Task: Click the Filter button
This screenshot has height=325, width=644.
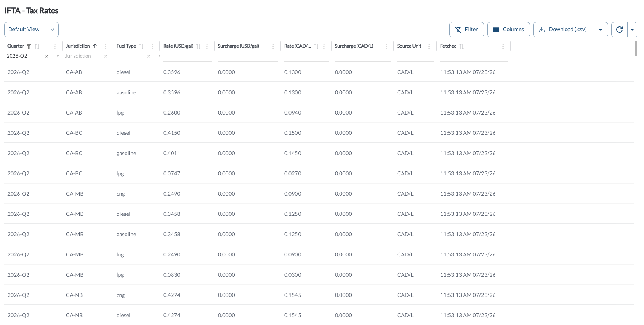Action: tap(467, 30)
